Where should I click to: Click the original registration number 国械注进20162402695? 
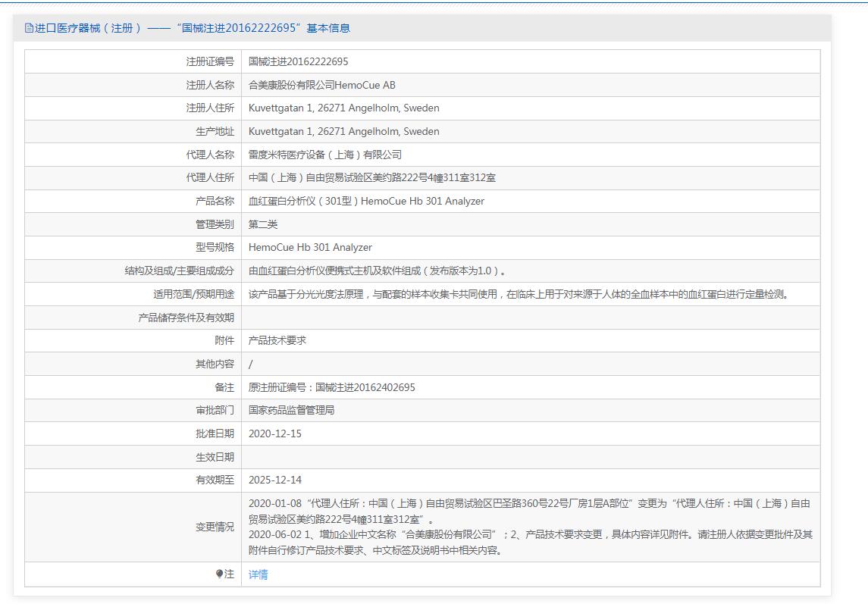331,387
